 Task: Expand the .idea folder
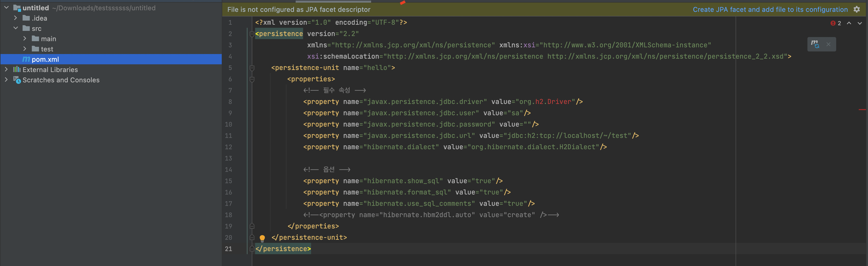[x=15, y=18]
